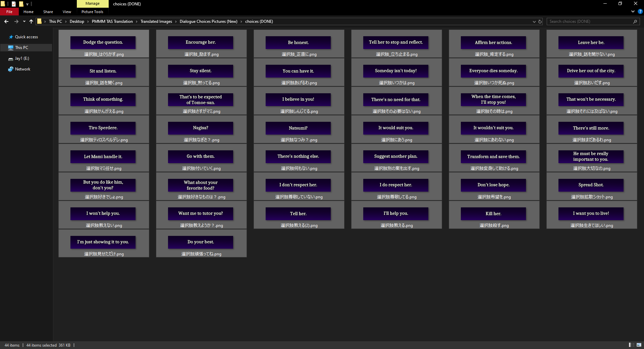Click '44 items selected 361 KB' status text
The image size is (644, 349).
tap(48, 345)
